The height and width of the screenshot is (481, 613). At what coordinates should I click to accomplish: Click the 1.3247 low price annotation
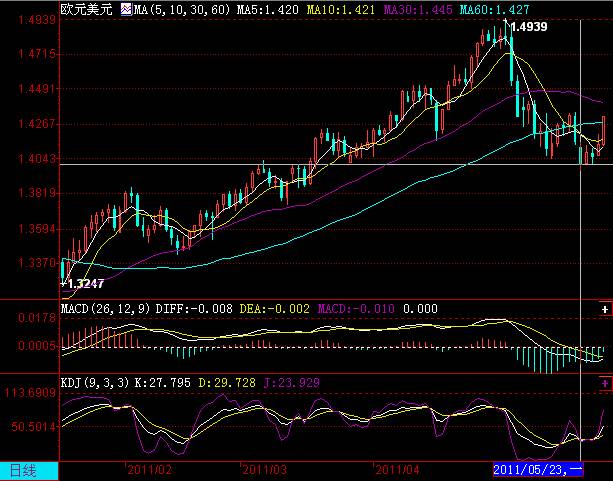[x=86, y=284]
